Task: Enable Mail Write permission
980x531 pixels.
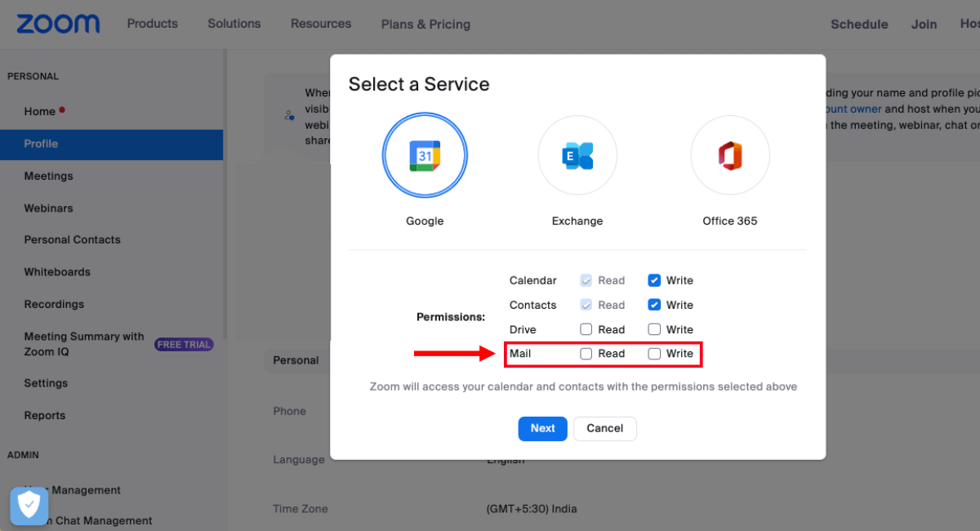Action: click(x=654, y=354)
